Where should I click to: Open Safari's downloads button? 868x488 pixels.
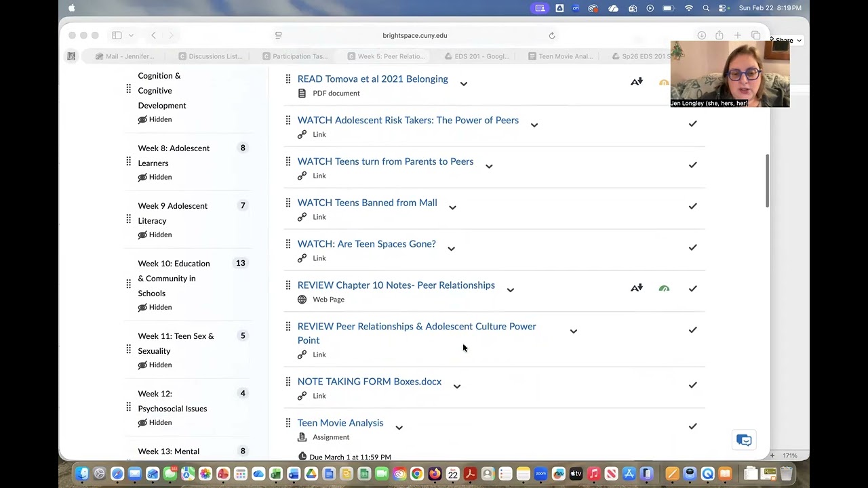pyautogui.click(x=702, y=35)
